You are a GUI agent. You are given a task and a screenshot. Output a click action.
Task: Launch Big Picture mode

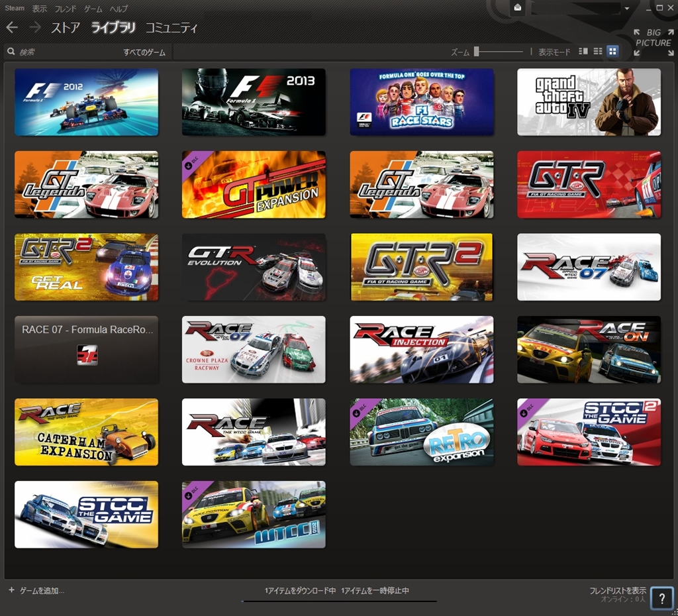(x=654, y=42)
